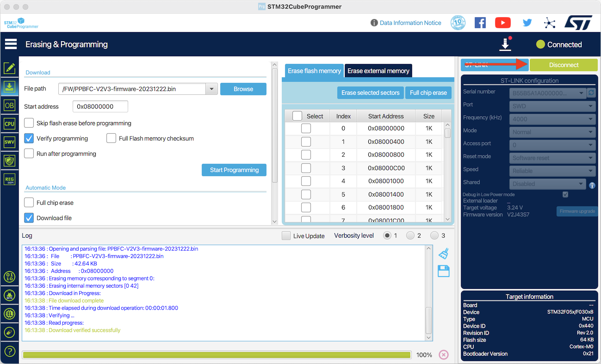The width and height of the screenshot is (601, 364).
Task: Open the Frequency (kHz) dropdown
Action: (x=552, y=119)
